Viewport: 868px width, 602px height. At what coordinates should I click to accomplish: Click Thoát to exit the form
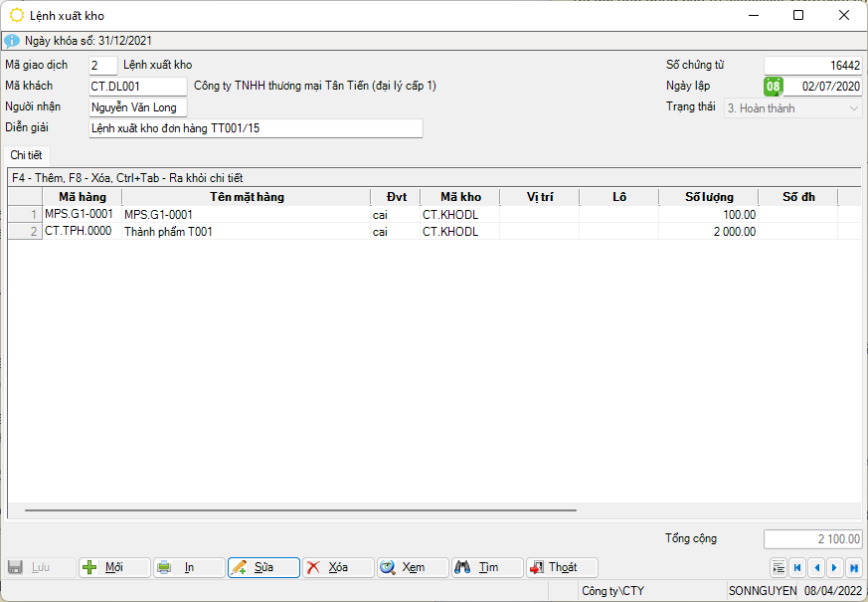[x=562, y=567]
